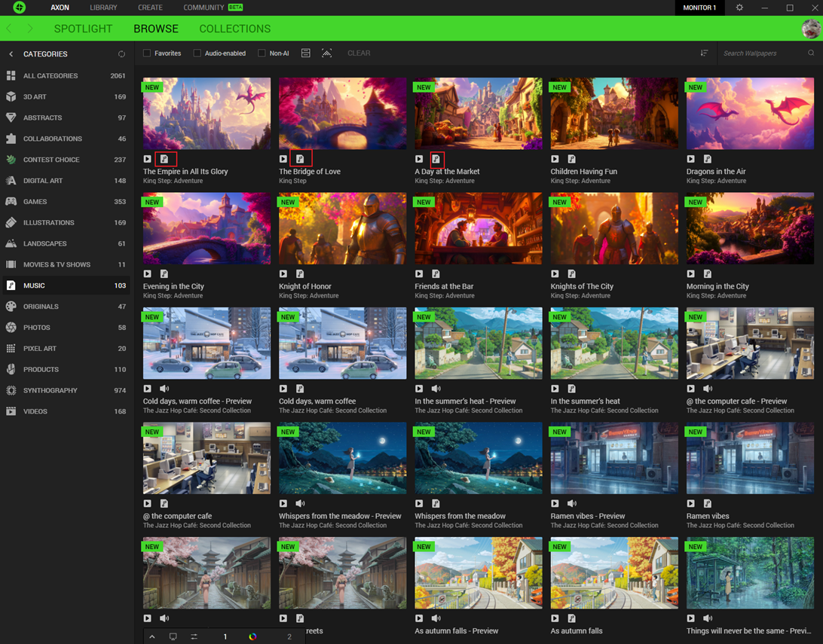Enable the Favorites filter
The width and height of the screenshot is (823, 644).
pyautogui.click(x=147, y=53)
